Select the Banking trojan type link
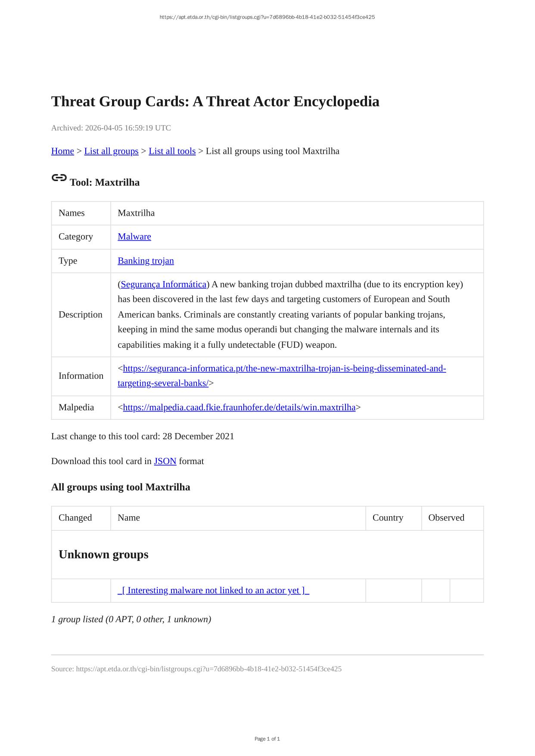535x756 pixels. click(146, 261)
